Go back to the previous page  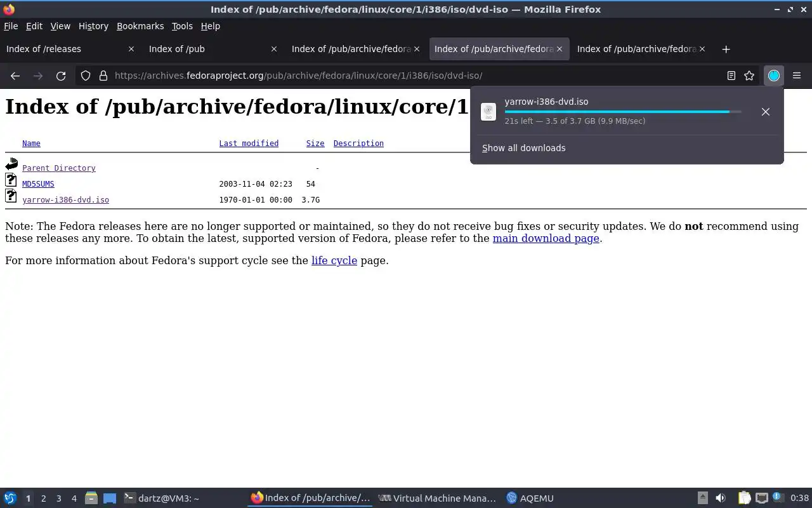pyautogui.click(x=15, y=76)
